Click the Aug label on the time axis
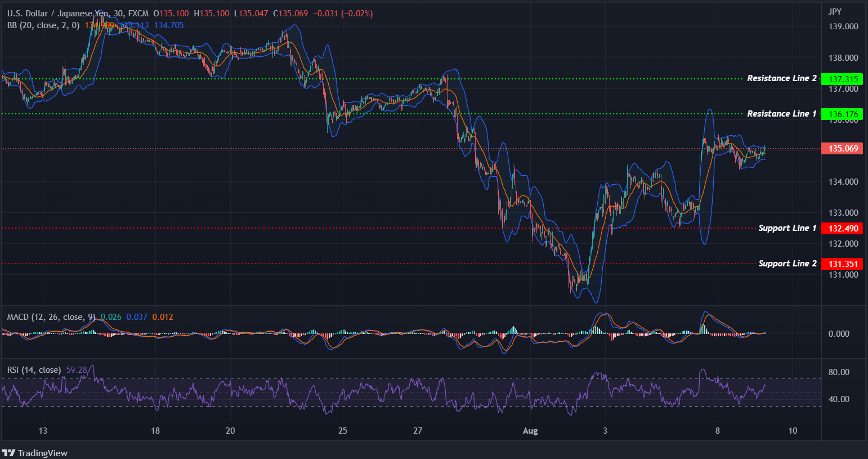868x459 pixels. click(530, 430)
